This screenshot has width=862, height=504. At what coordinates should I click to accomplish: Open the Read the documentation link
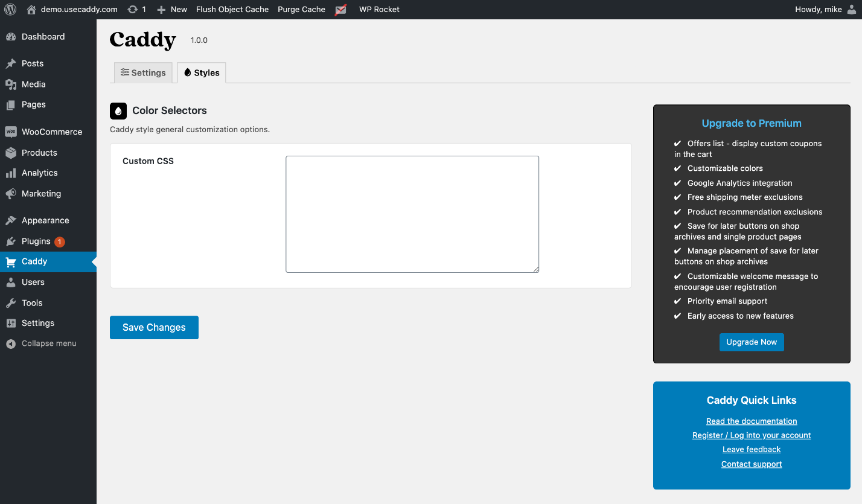752,421
